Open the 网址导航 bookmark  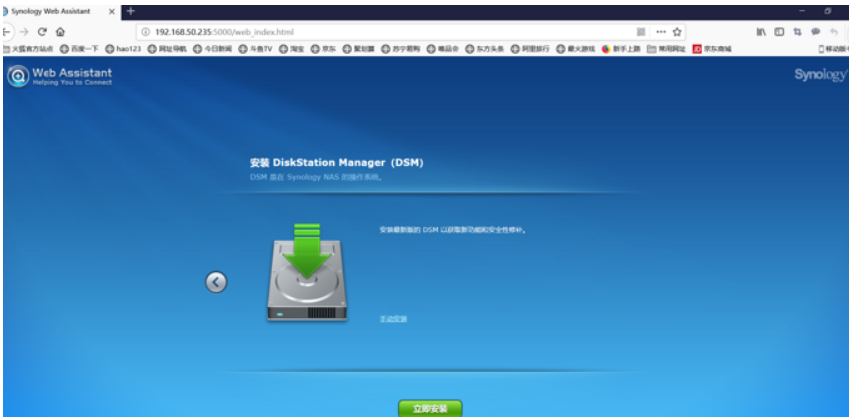(x=167, y=49)
